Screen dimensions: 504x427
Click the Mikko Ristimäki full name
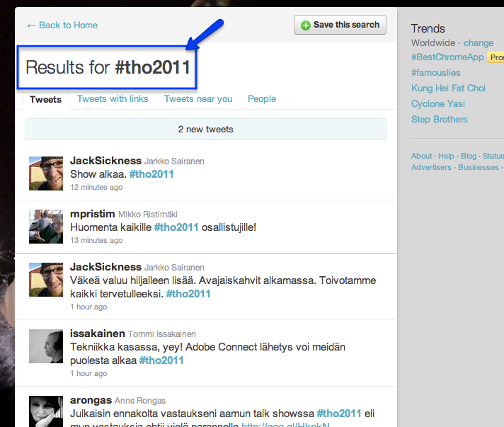point(148,214)
